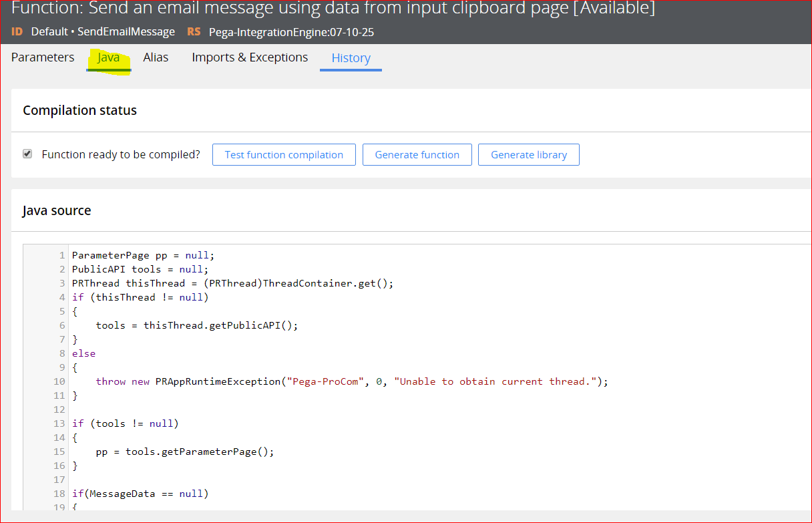Click the Generate function button
812x523 pixels.
pyautogui.click(x=417, y=154)
